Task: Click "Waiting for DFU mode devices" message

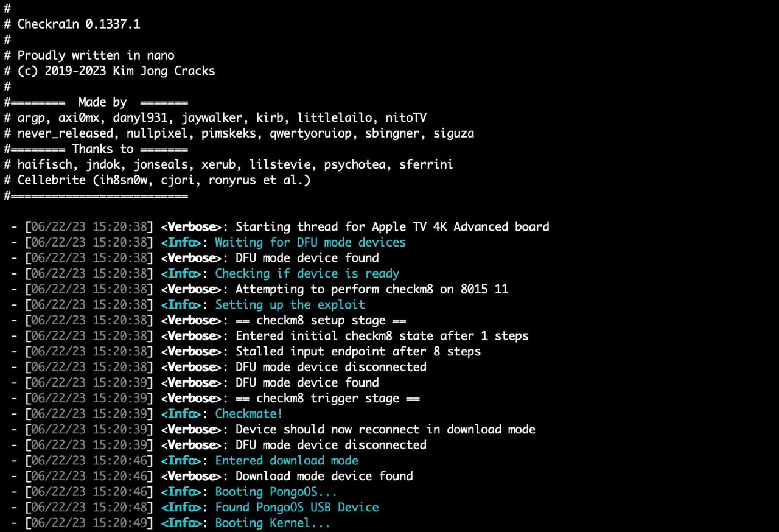Action: pos(310,242)
